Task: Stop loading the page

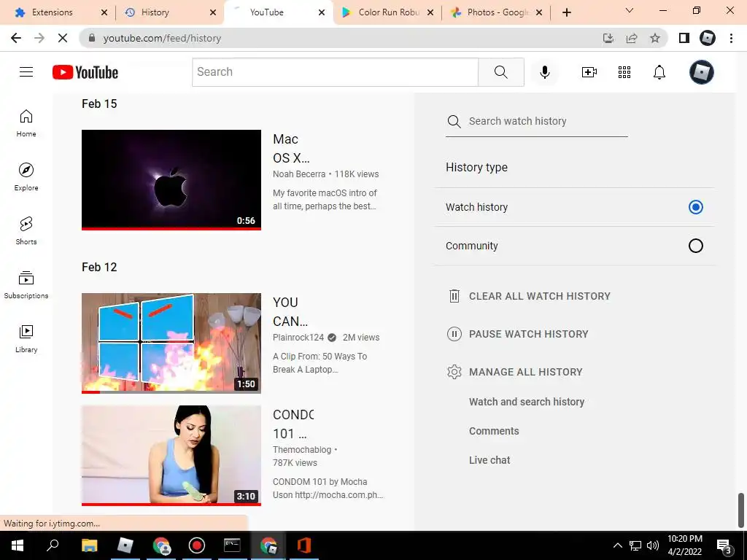Action: (63, 38)
